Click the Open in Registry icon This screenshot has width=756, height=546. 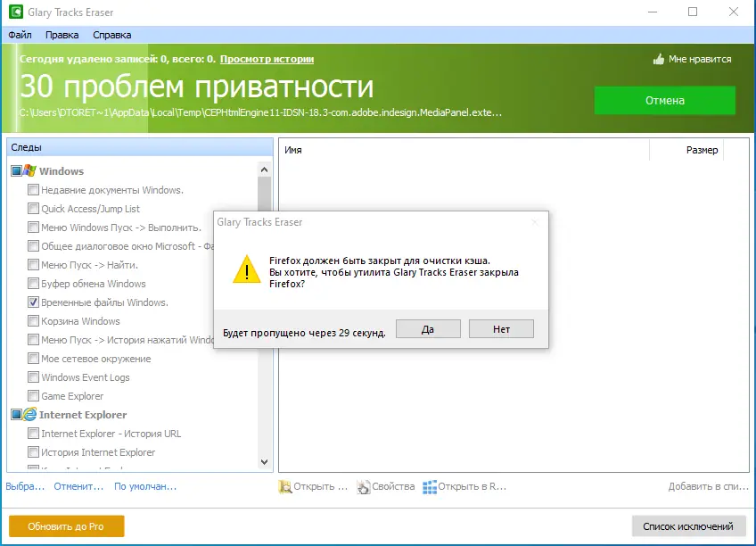pyautogui.click(x=429, y=487)
